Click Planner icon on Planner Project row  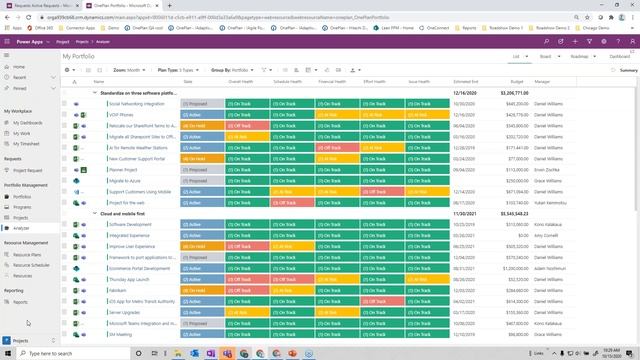click(x=83, y=170)
